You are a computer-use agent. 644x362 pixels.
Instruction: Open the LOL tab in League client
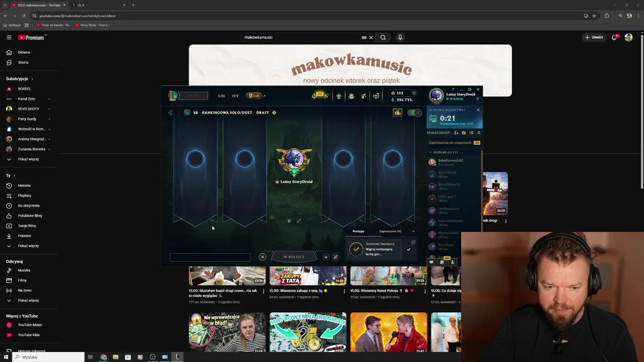(x=221, y=96)
